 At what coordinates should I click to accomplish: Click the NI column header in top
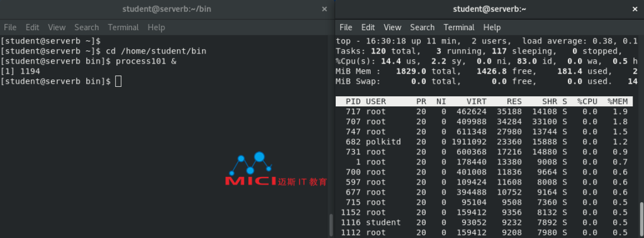pyautogui.click(x=441, y=101)
